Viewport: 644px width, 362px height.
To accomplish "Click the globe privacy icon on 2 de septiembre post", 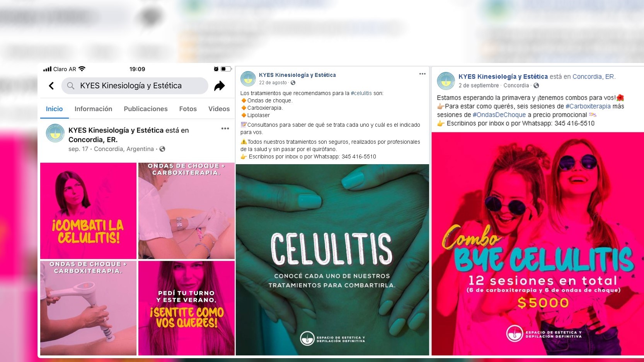I will [x=536, y=85].
